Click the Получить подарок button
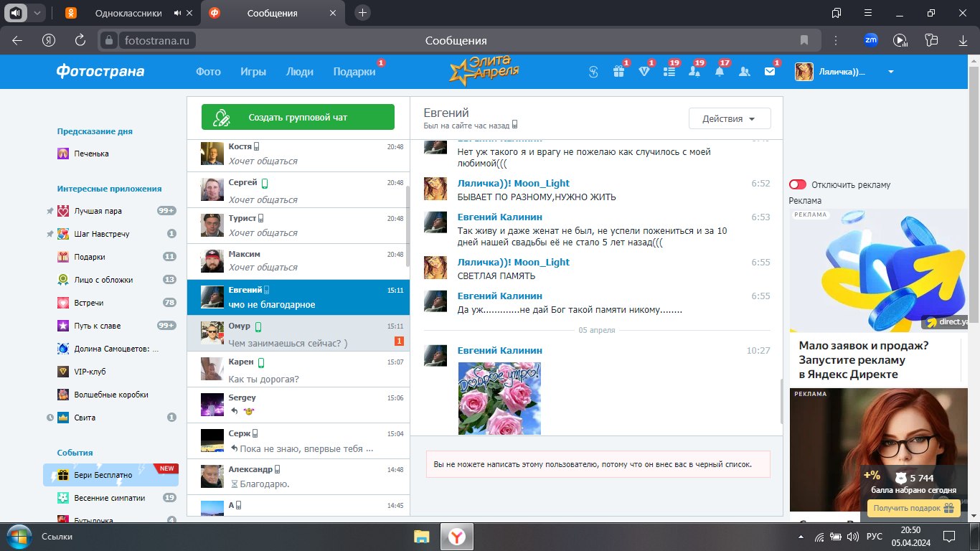This screenshot has height=551, width=980. pyautogui.click(x=913, y=508)
